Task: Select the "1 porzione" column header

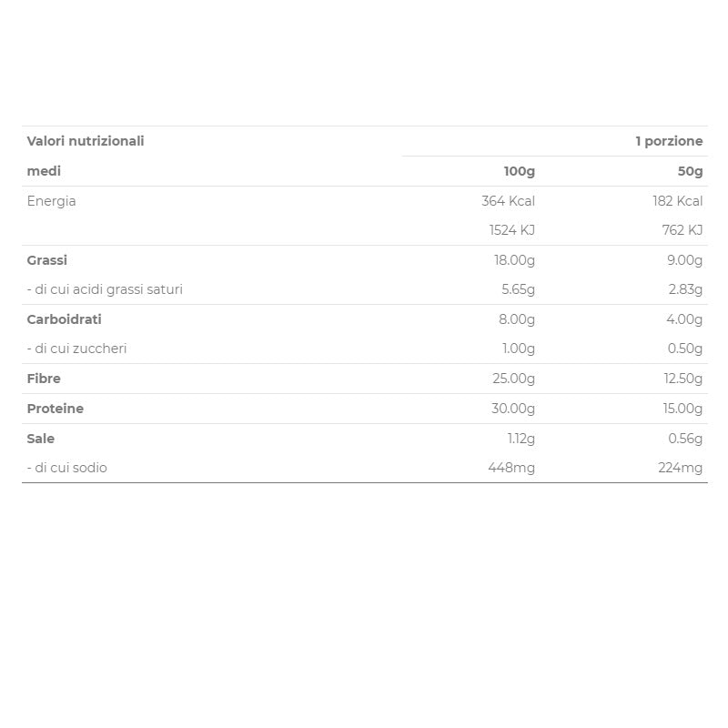Action: [x=669, y=141]
